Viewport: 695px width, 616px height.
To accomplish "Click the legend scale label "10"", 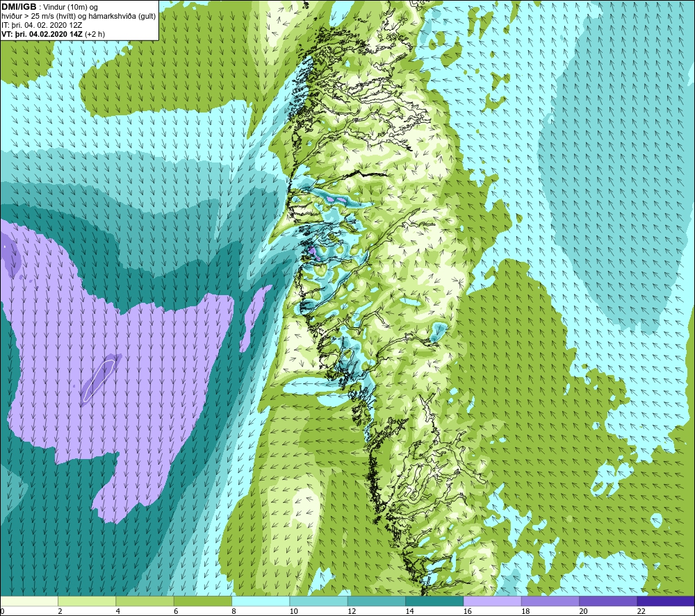I will pyautogui.click(x=294, y=611).
